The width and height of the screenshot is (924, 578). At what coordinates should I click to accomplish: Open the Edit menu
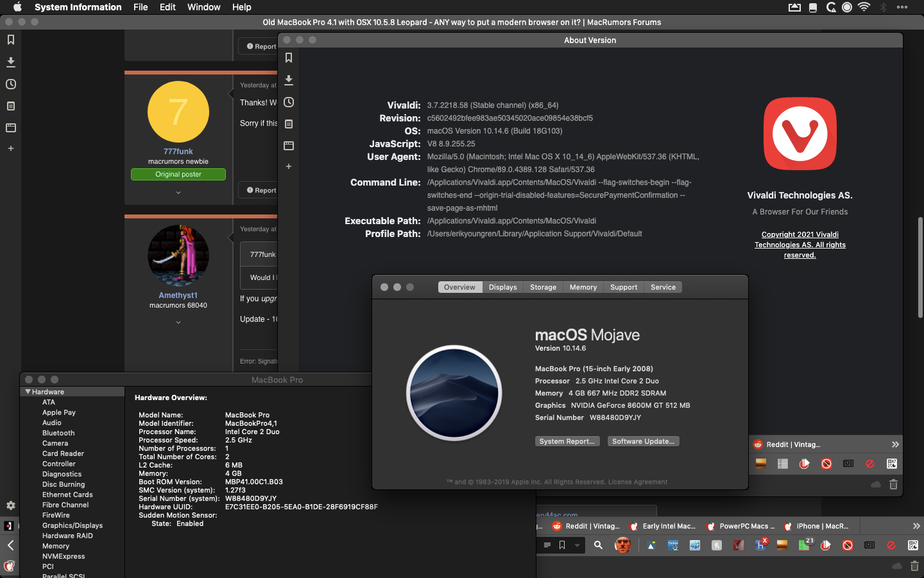point(167,7)
